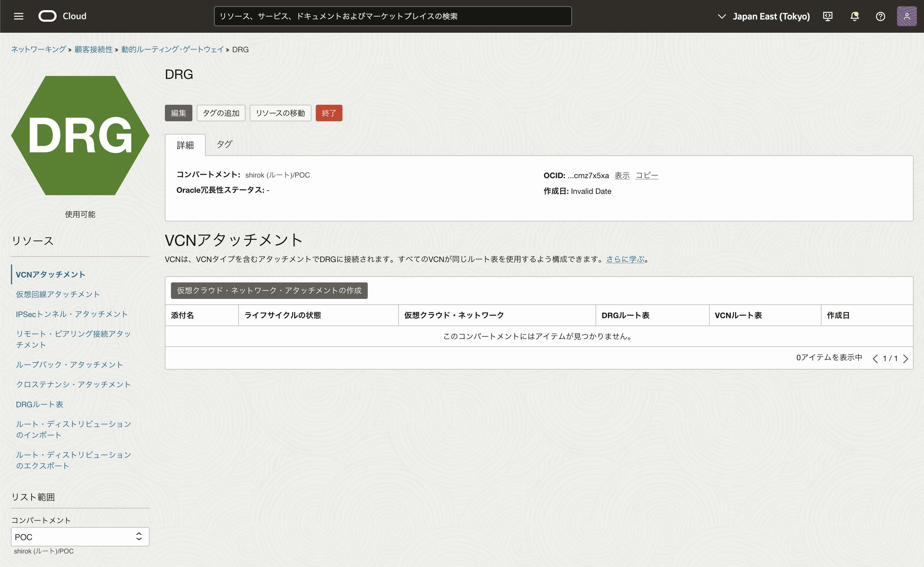924x567 pixels.
Task: Open the help question mark menu
Action: 880,16
